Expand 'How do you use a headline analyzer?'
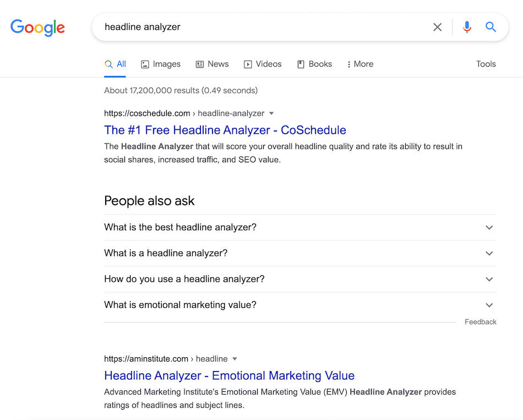This screenshot has width=523, height=420. (x=300, y=279)
